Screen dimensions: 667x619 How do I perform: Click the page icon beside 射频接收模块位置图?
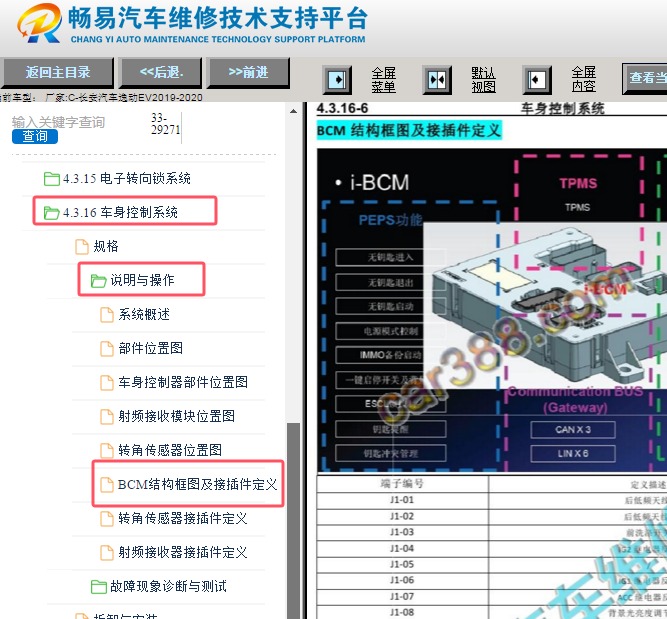107,416
